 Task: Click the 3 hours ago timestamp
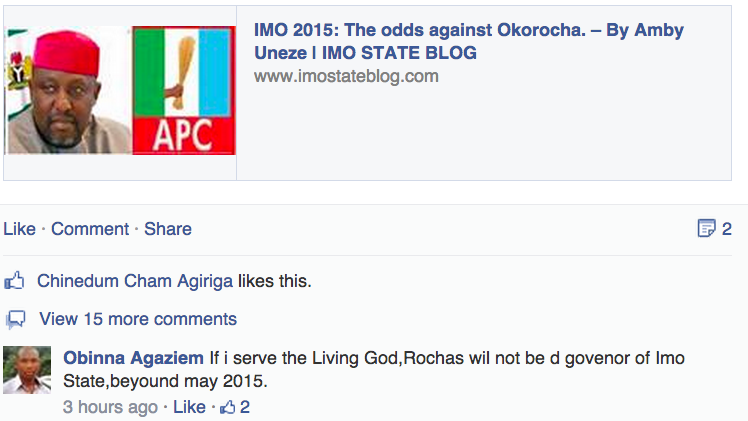110,407
